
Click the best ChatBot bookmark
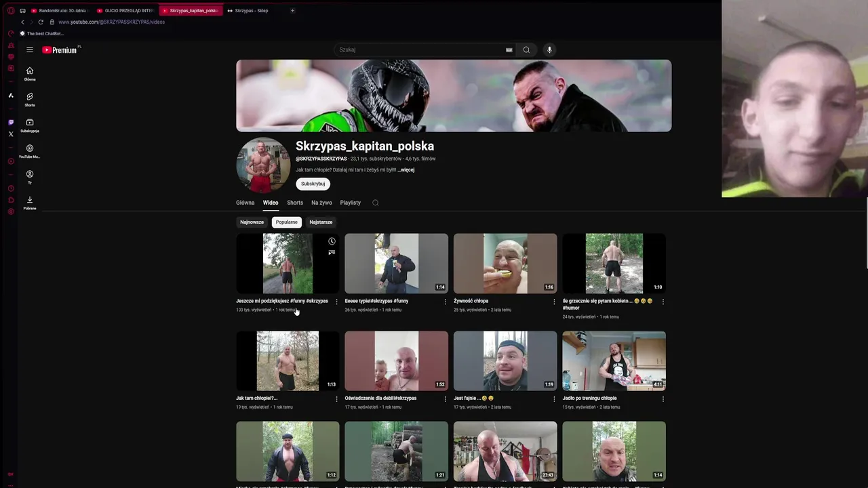[42, 33]
